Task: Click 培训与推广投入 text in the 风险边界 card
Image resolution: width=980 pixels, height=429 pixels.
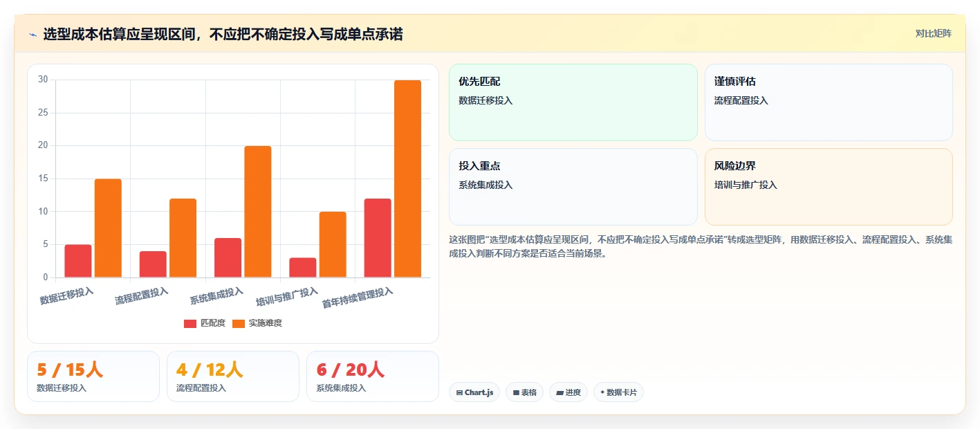Action: click(x=746, y=185)
